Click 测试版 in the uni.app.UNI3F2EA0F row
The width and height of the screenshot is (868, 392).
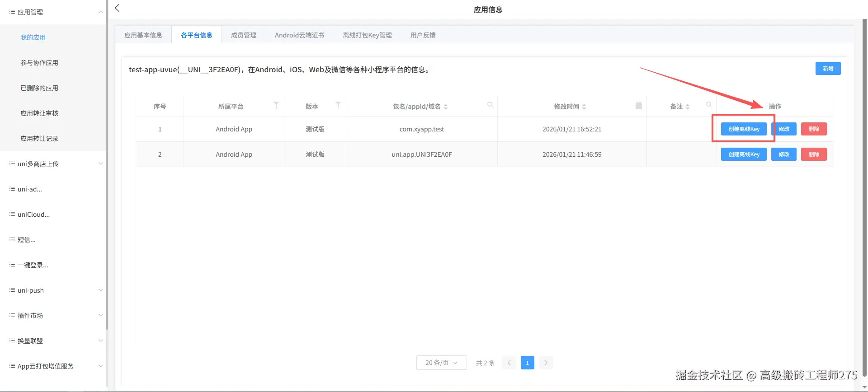(315, 154)
